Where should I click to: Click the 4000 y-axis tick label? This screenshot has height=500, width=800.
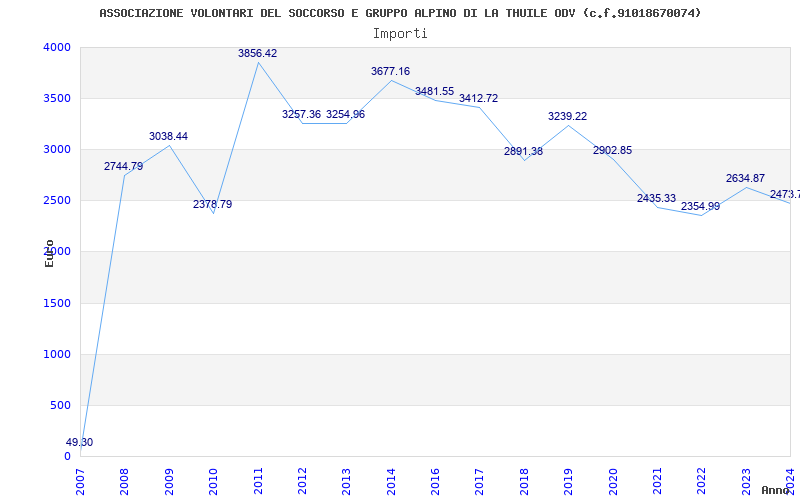coord(57,48)
